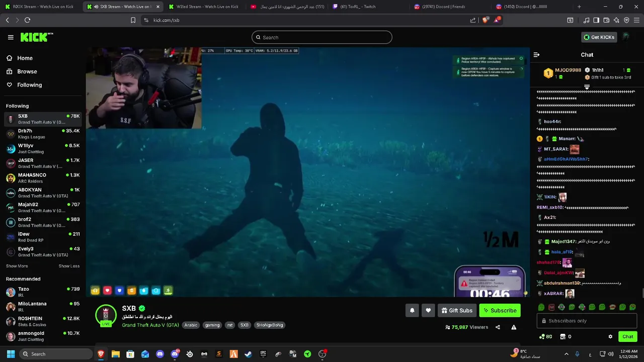Click the address bar URL kick.com/sxb
The width and height of the screenshot is (644, 362).
coord(167,20)
